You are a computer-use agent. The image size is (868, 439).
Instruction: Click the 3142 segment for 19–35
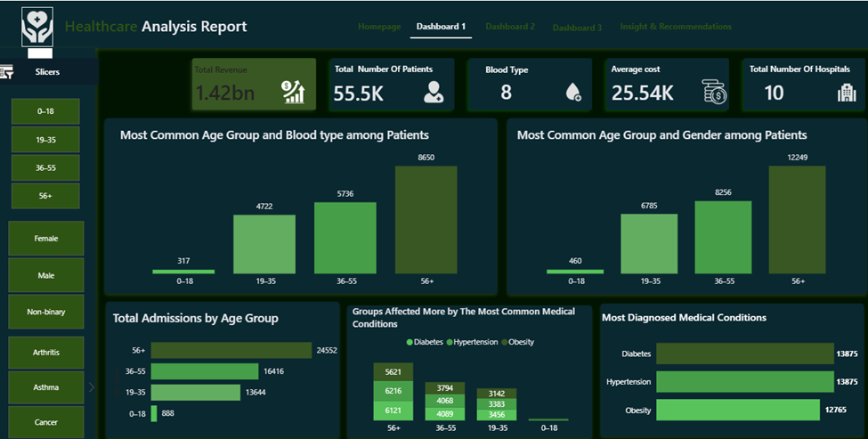point(497,394)
